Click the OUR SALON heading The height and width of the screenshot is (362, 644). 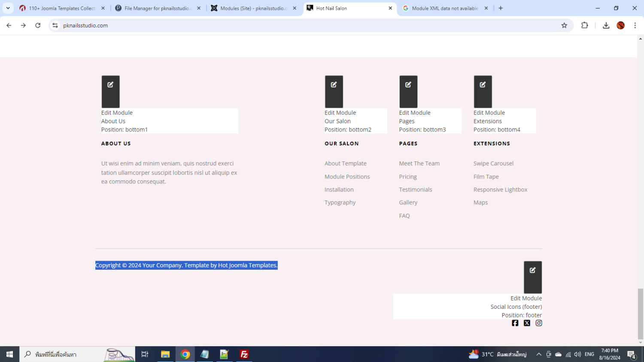tap(342, 143)
